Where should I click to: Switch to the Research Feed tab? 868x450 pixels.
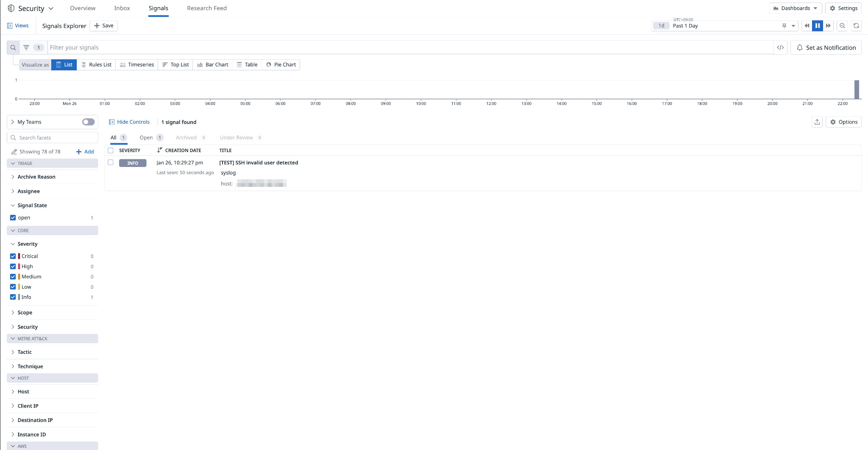207,8
